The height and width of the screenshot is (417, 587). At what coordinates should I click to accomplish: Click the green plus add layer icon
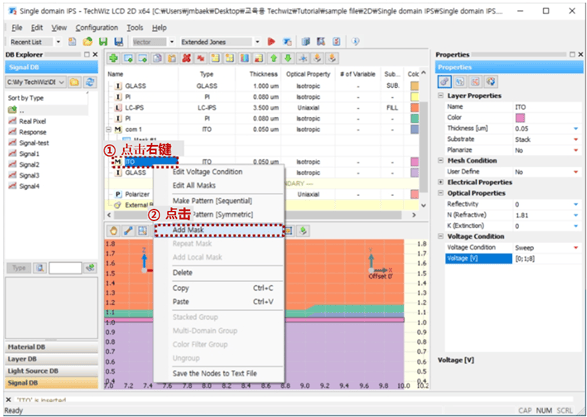[113, 58]
